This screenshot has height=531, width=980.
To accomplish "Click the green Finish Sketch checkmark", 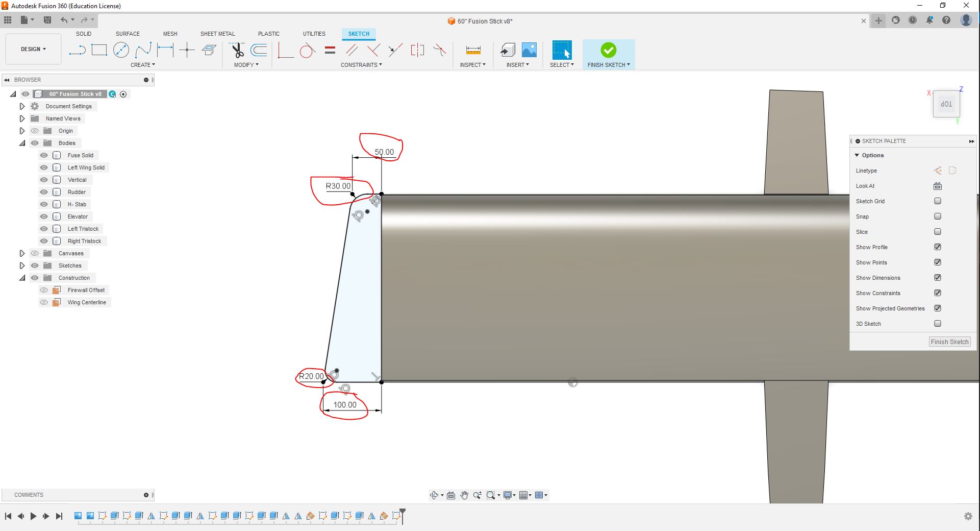I will click(608, 50).
